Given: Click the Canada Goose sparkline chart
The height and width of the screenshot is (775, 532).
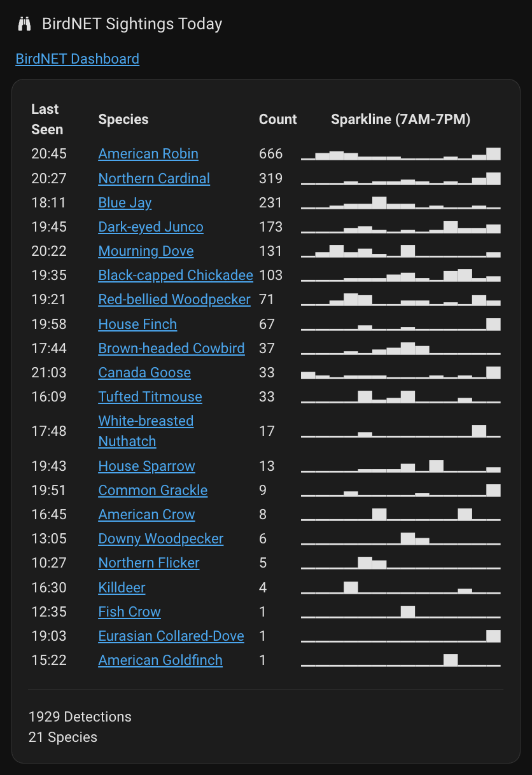Looking at the screenshot, I should pos(401,373).
